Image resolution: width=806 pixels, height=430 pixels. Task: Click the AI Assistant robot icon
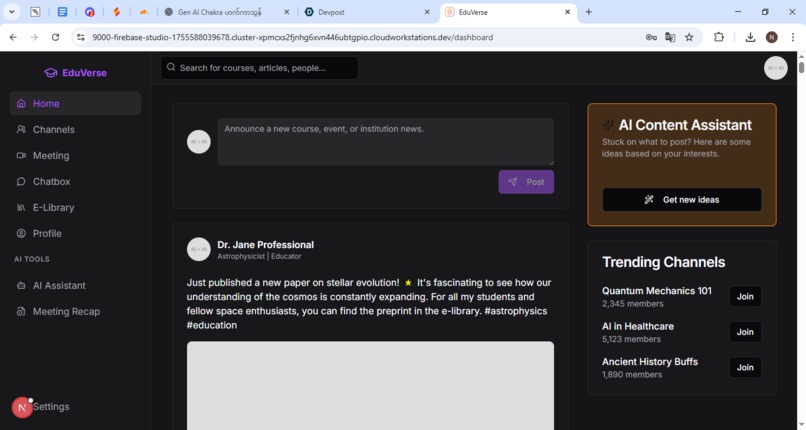pyautogui.click(x=21, y=285)
